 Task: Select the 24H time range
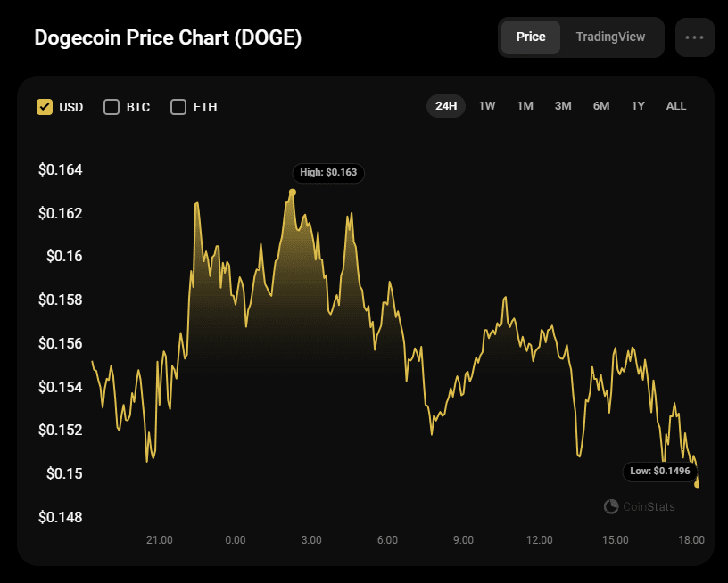(446, 105)
